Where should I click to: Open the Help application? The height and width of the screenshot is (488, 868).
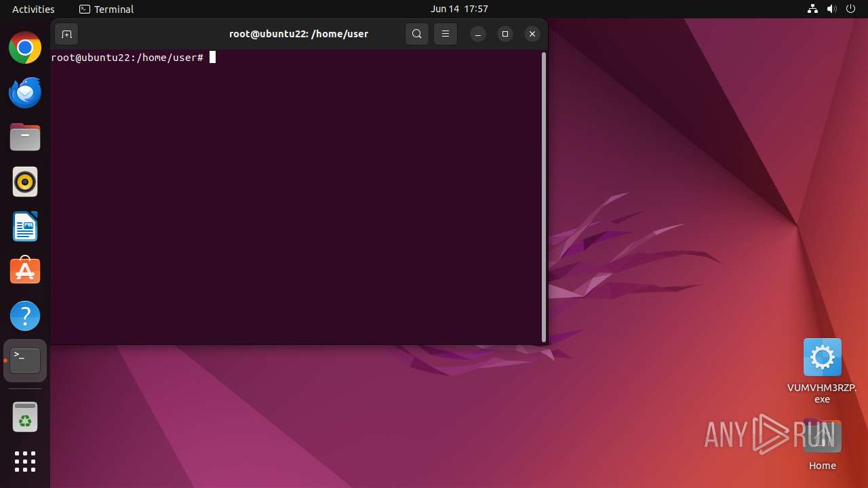(25, 316)
